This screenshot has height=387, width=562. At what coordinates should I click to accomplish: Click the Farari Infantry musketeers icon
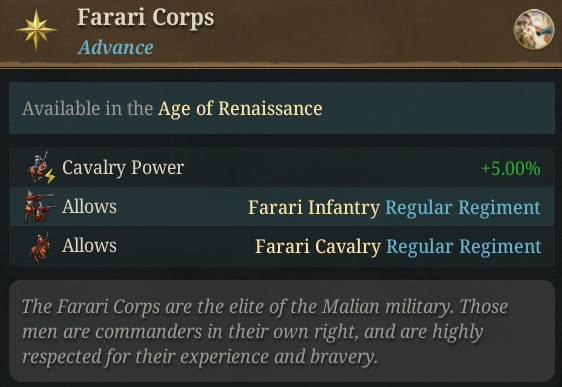tap(39, 207)
